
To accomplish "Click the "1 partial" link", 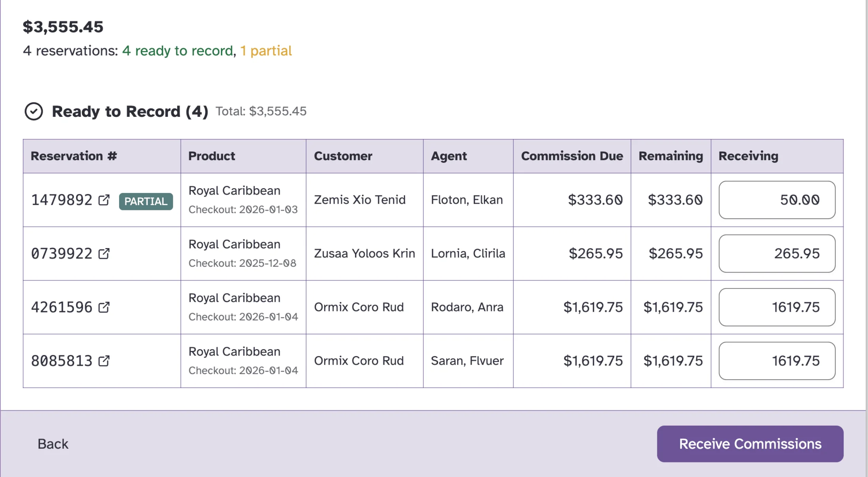I will pyautogui.click(x=266, y=51).
